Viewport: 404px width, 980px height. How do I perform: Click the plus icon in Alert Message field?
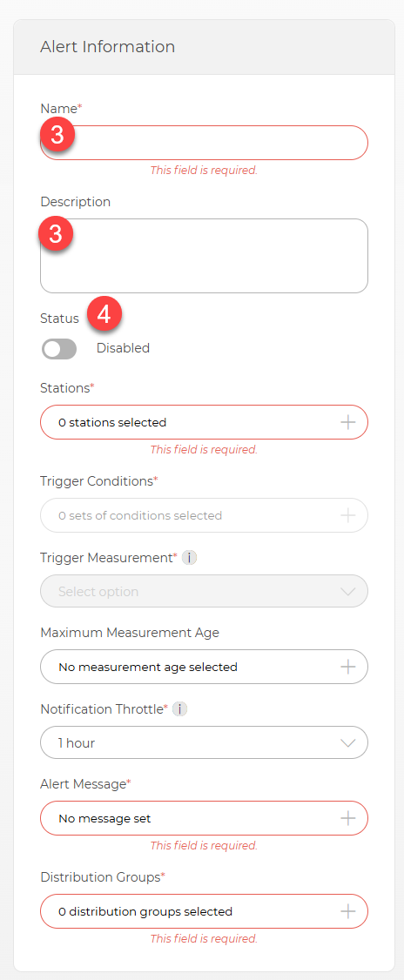[347, 818]
